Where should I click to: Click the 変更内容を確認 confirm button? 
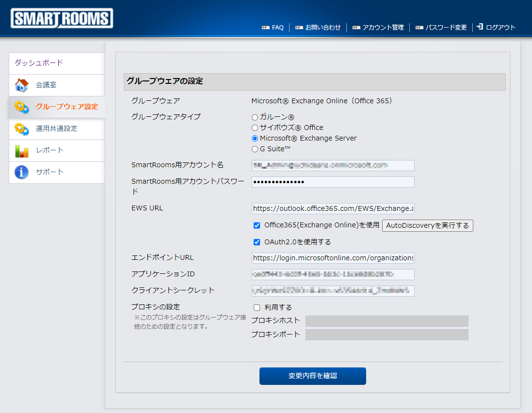click(312, 376)
